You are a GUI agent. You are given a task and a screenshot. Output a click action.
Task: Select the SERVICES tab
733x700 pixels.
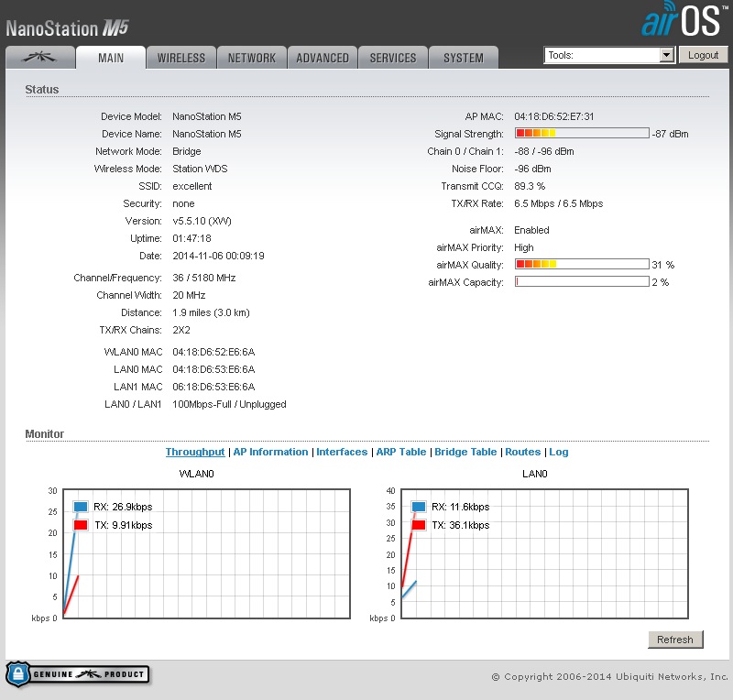(393, 58)
